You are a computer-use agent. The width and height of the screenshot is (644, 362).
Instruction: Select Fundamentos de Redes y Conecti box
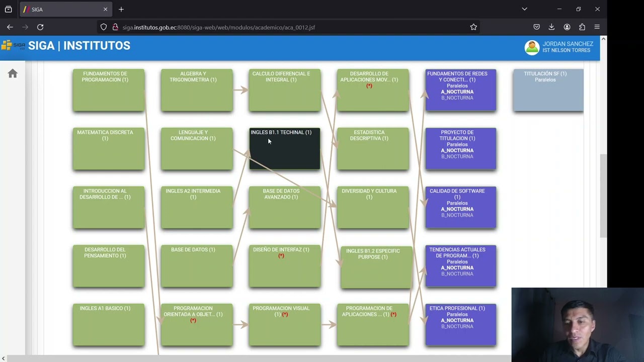point(461,90)
